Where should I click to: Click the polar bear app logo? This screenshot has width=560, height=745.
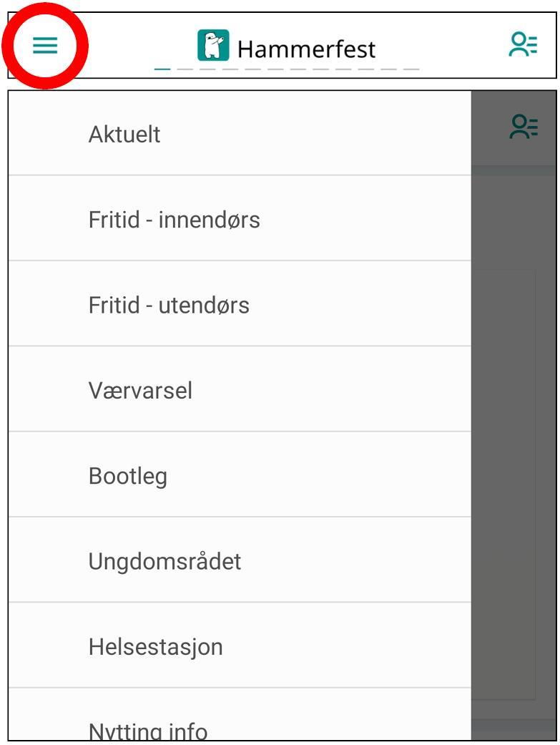click(x=213, y=45)
